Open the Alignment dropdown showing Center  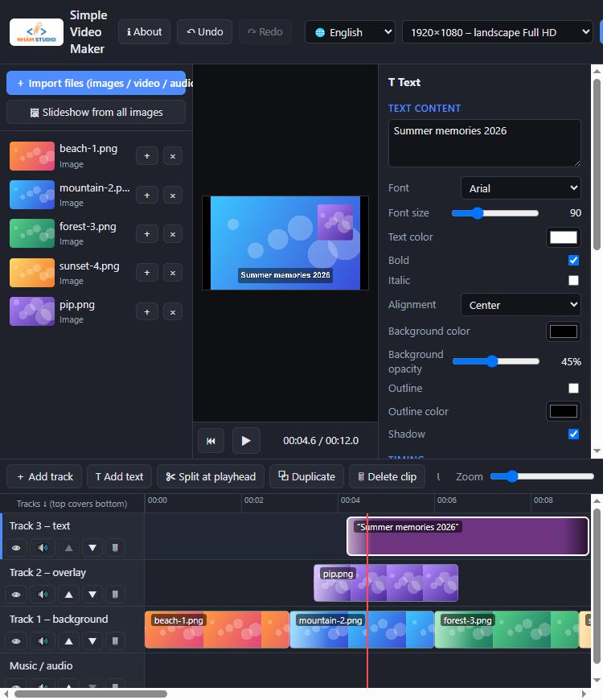(521, 305)
